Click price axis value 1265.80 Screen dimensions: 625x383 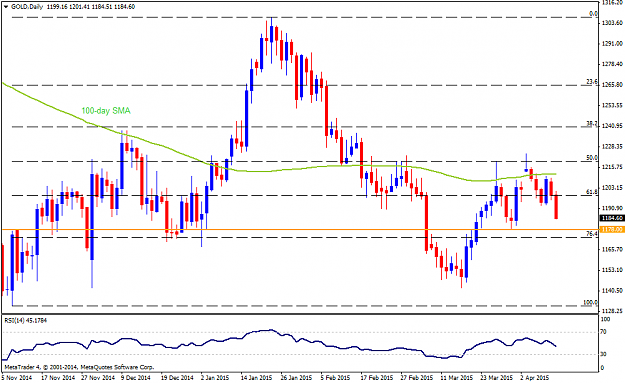click(613, 84)
